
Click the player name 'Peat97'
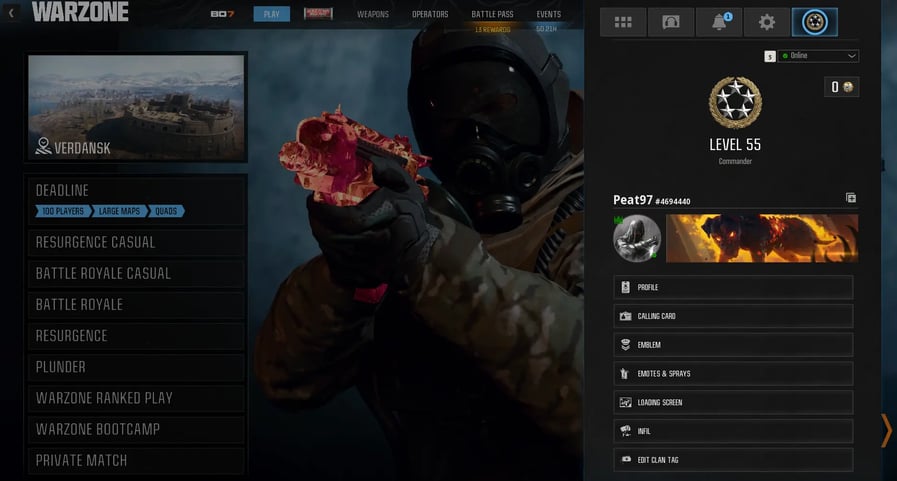click(x=633, y=200)
